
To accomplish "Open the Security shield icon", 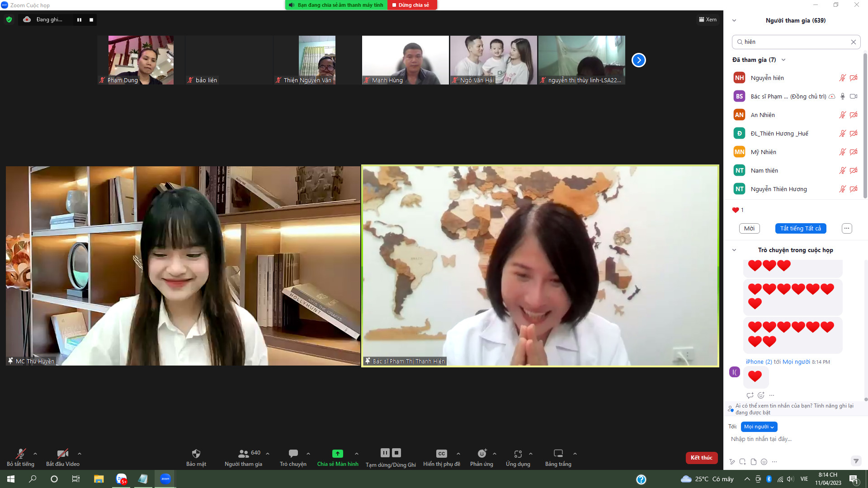I will pyautogui.click(x=196, y=454).
